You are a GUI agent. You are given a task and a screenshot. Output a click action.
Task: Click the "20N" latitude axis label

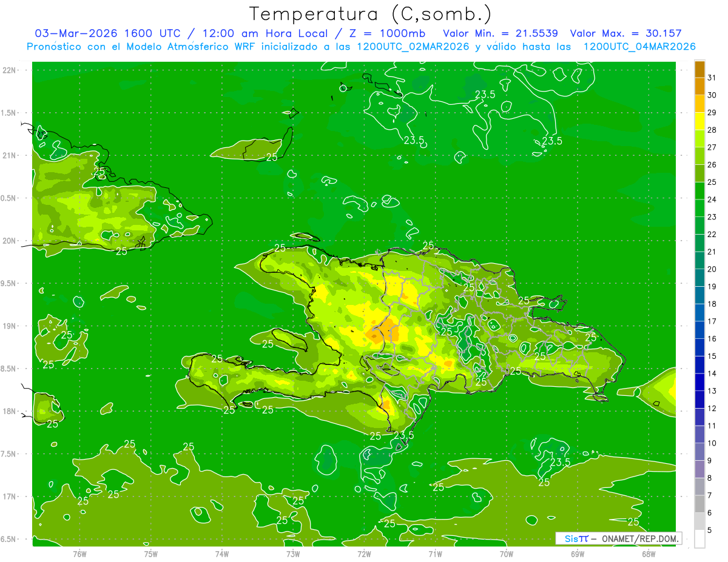[10, 241]
